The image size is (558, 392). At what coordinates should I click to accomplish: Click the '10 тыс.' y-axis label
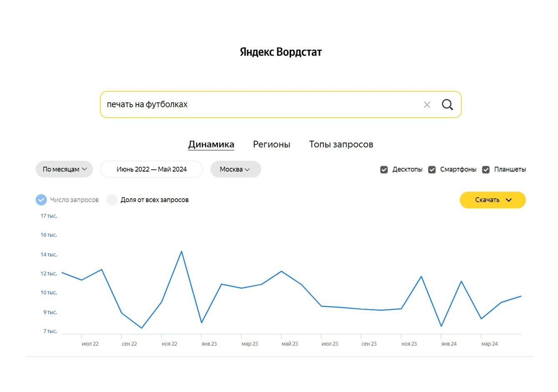point(49,292)
